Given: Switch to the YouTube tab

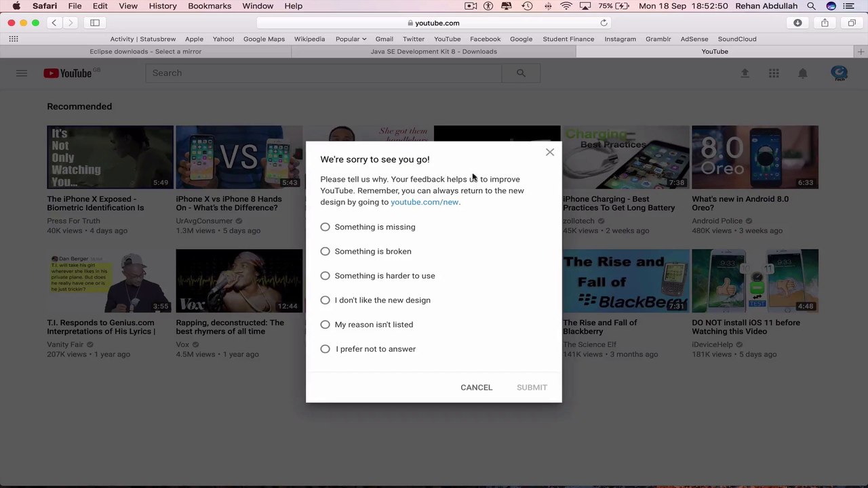Looking at the screenshot, I should tap(715, 52).
